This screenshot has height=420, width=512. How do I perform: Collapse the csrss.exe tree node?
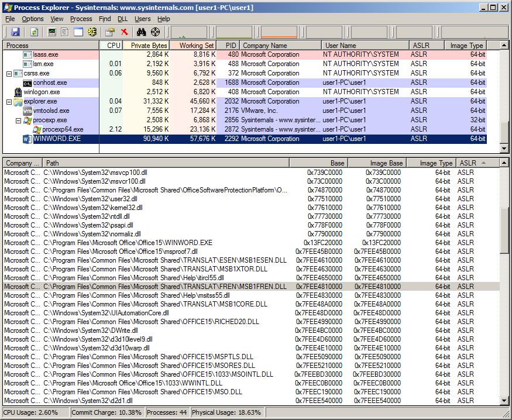click(x=9, y=73)
